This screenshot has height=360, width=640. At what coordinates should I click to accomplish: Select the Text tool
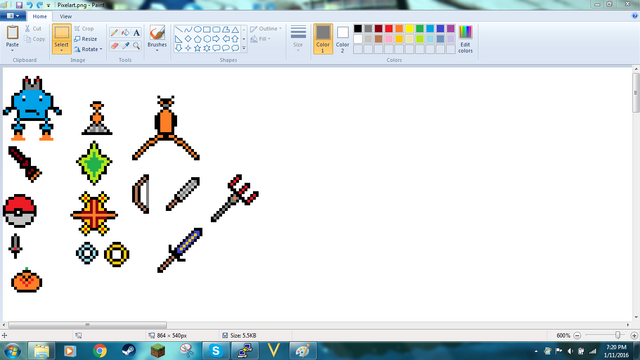point(136,33)
